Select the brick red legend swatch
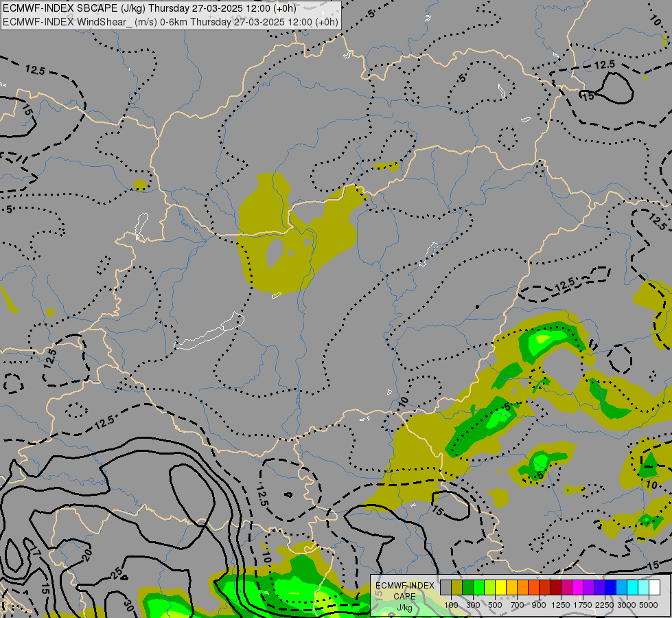 pyautogui.click(x=545, y=587)
